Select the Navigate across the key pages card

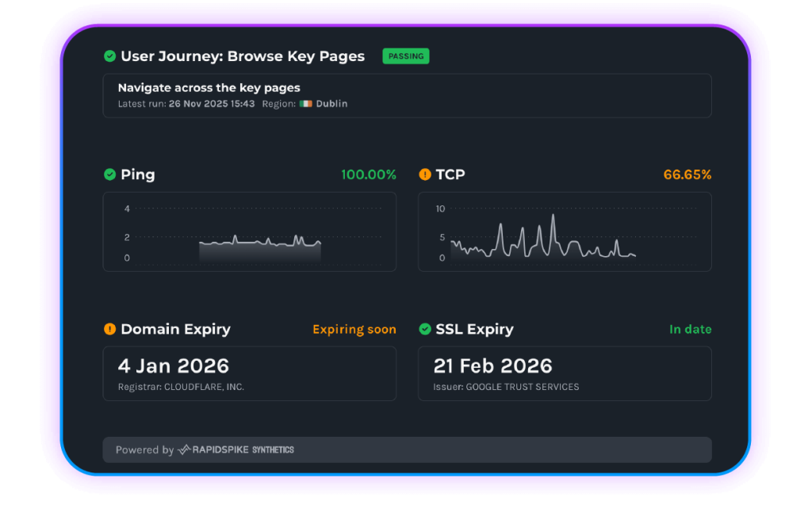point(407,95)
